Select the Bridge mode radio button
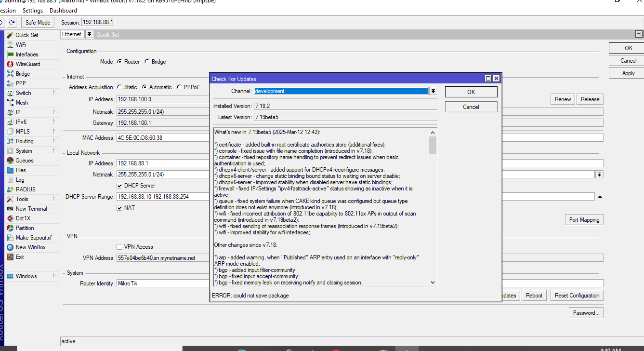 [x=147, y=62]
